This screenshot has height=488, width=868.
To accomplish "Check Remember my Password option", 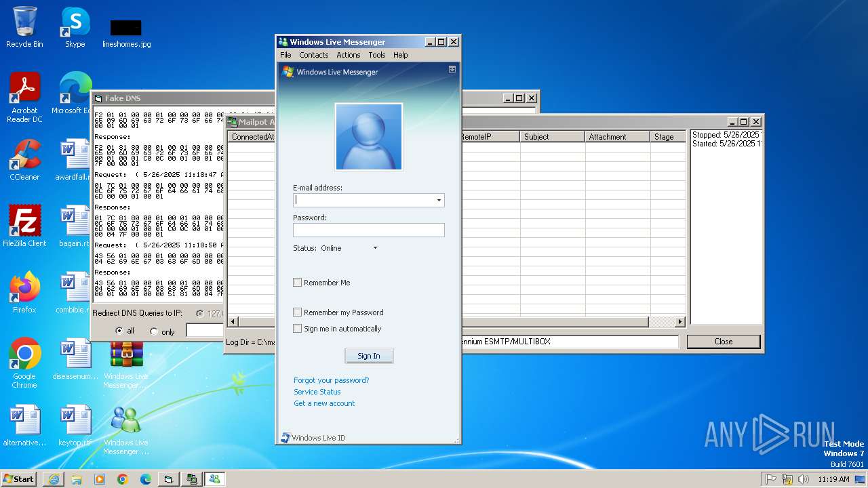I will pos(297,312).
